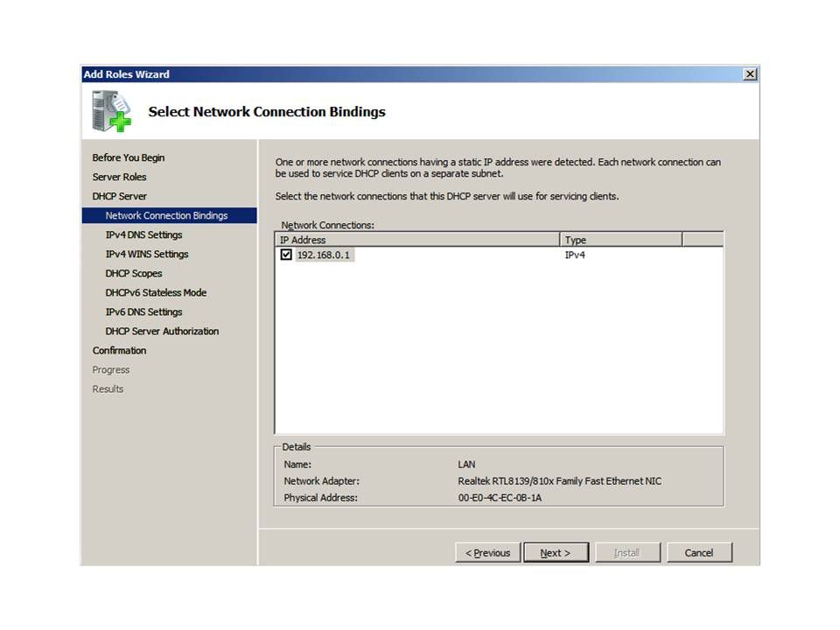Open IPv4 WINS Settings page
Viewport: 840px width, 630px height.
click(x=146, y=254)
